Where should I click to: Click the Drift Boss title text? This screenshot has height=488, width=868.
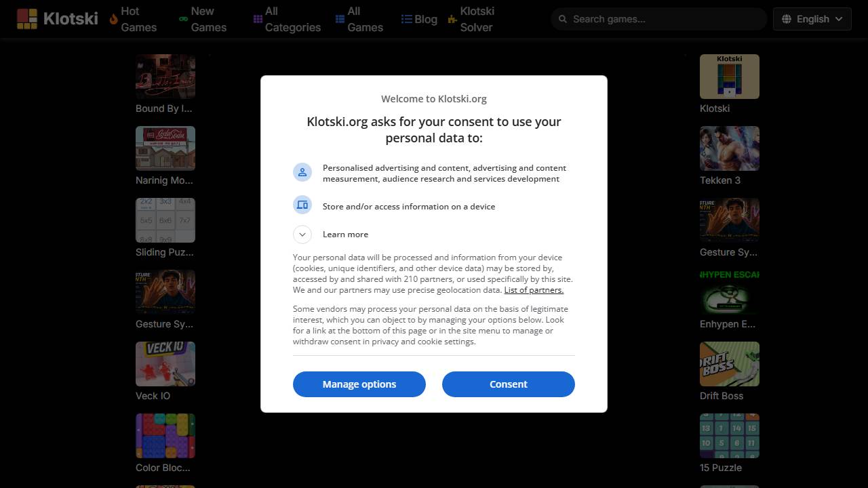point(722,396)
